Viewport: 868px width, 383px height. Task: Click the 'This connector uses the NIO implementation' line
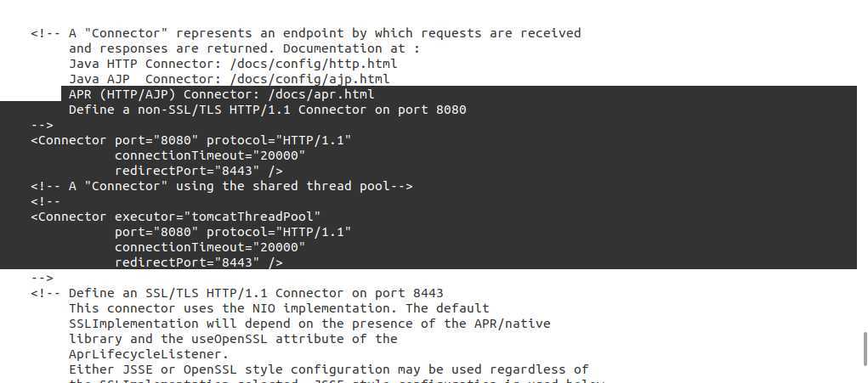click(x=279, y=308)
